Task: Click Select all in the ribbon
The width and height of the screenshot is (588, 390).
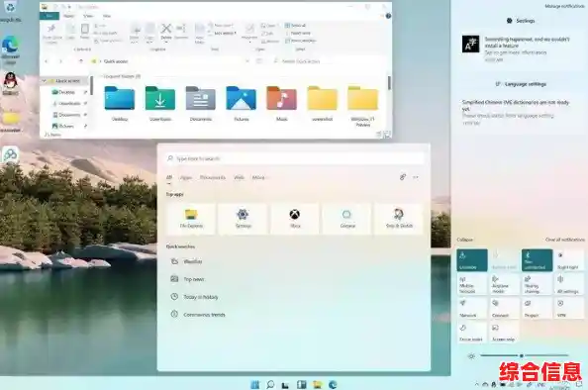Action: [296, 26]
